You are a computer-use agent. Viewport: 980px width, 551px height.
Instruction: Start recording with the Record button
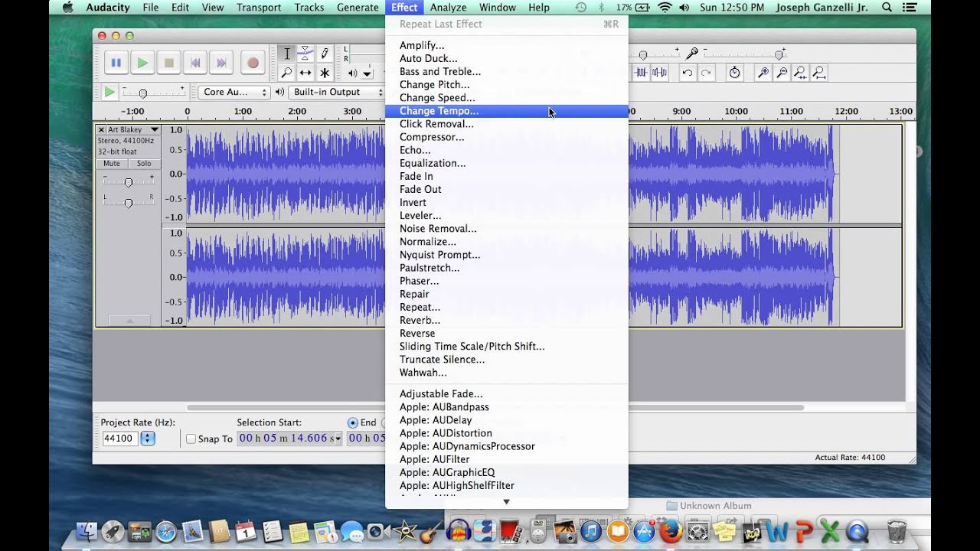pos(252,63)
